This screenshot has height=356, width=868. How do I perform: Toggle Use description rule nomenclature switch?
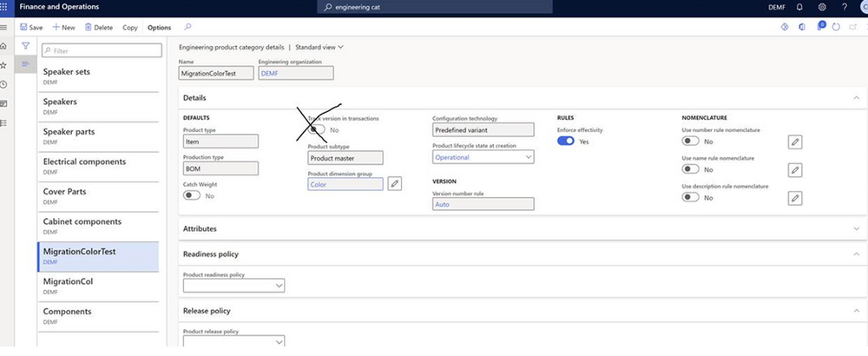click(691, 197)
